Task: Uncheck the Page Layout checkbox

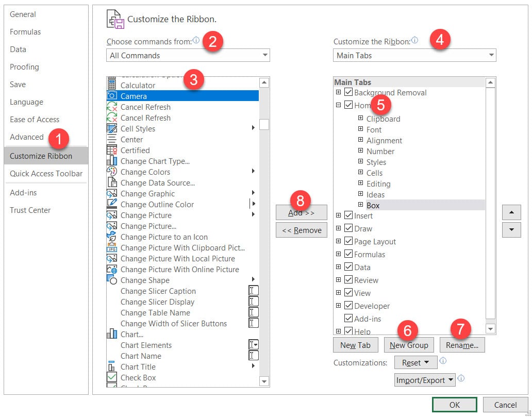Action: [x=348, y=241]
